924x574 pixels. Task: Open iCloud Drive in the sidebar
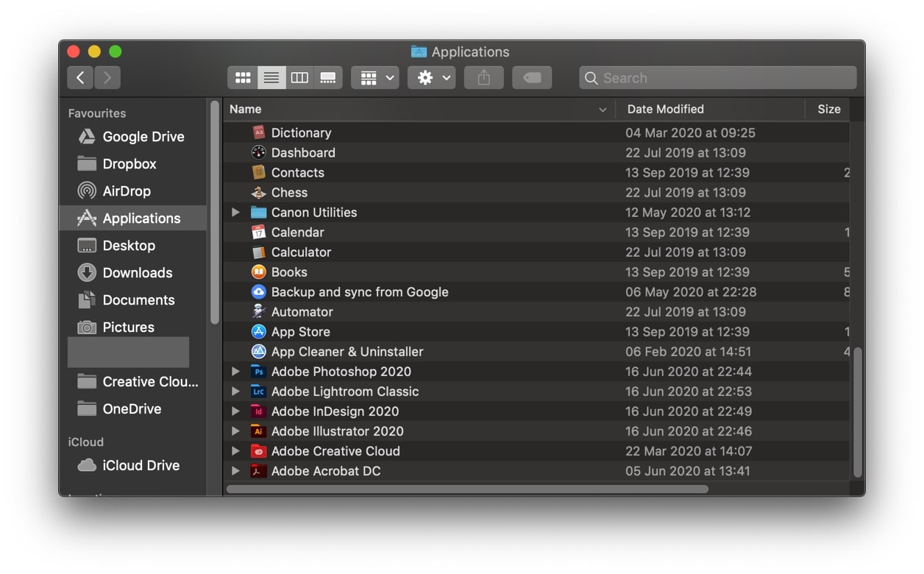[134, 465]
